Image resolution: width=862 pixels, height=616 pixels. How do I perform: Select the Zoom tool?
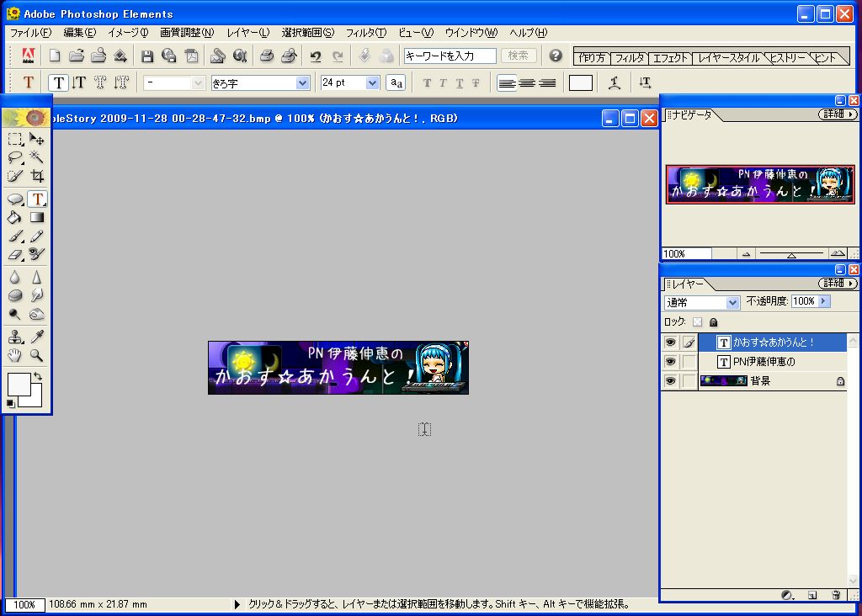coord(37,355)
